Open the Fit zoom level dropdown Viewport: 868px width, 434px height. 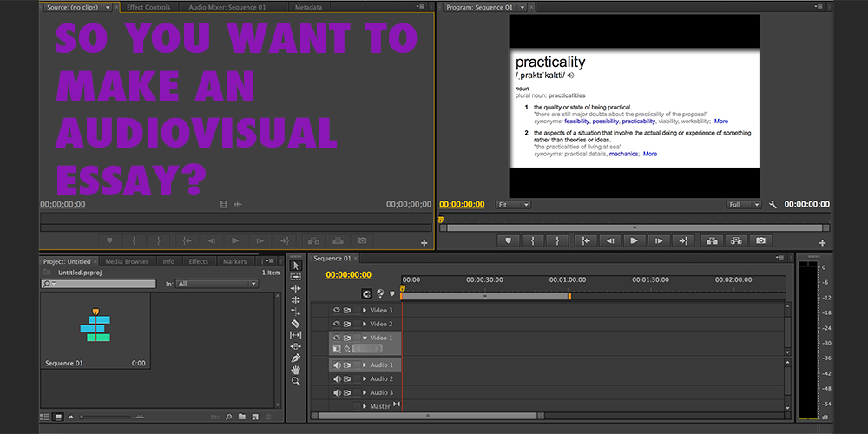[513, 205]
